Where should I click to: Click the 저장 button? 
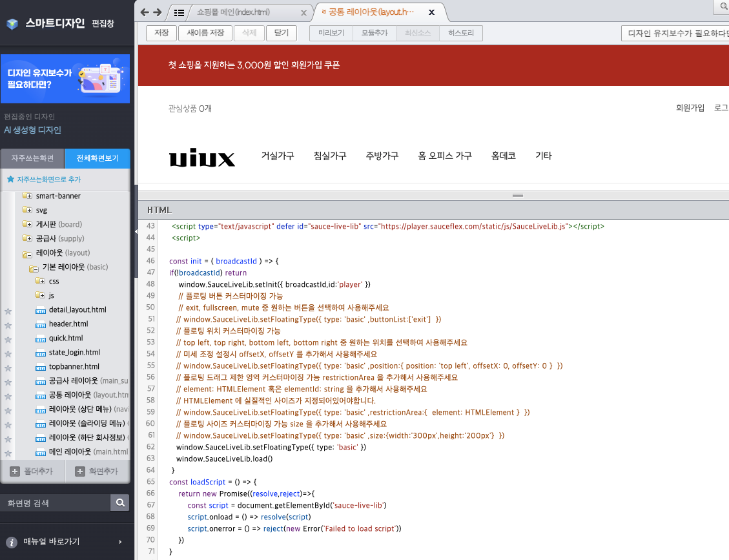(161, 33)
